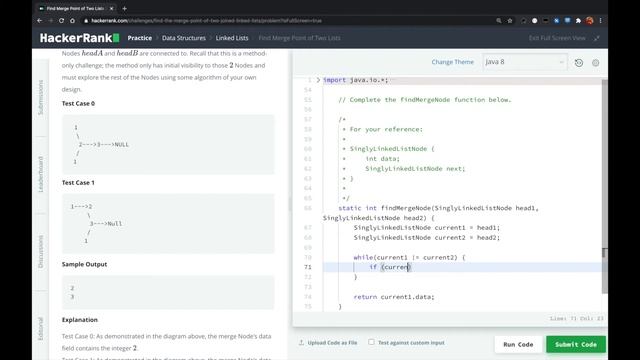This screenshot has width=640, height=360.
Task: Click the static int findMergeNode signature line
Action: pyautogui.click(x=438, y=208)
